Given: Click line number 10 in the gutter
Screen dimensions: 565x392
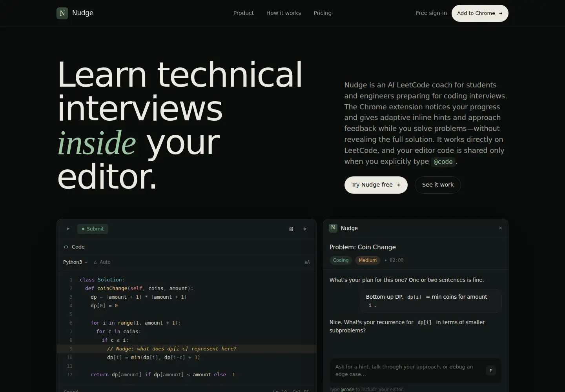Looking at the screenshot, I should [x=69, y=358].
